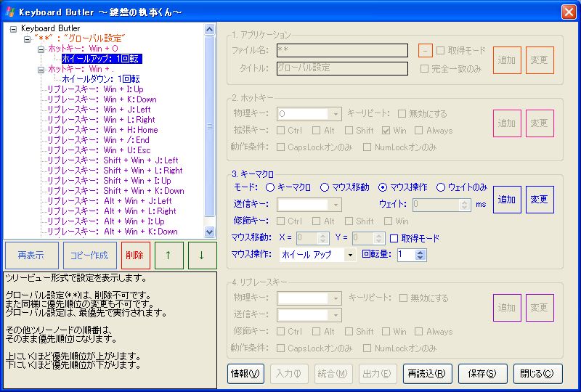This screenshot has height=392, width=581.
Task: Collapse the ホットキー Win + O node
Action: (x=41, y=49)
